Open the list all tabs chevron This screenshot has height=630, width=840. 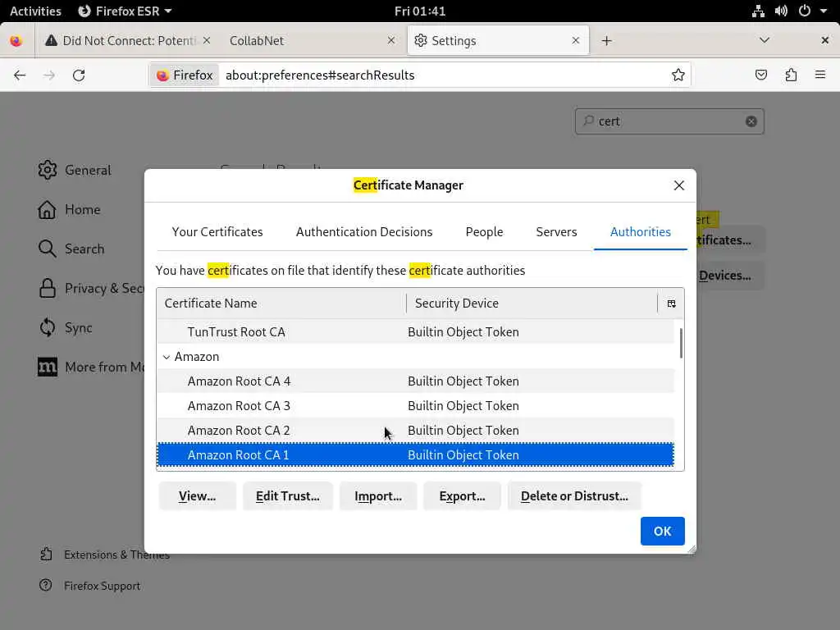pos(765,40)
